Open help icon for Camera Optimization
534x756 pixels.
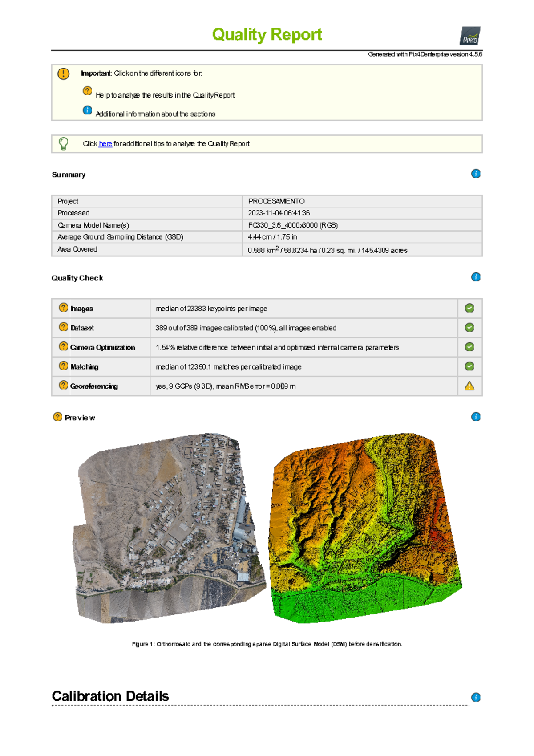pyautogui.click(x=63, y=346)
